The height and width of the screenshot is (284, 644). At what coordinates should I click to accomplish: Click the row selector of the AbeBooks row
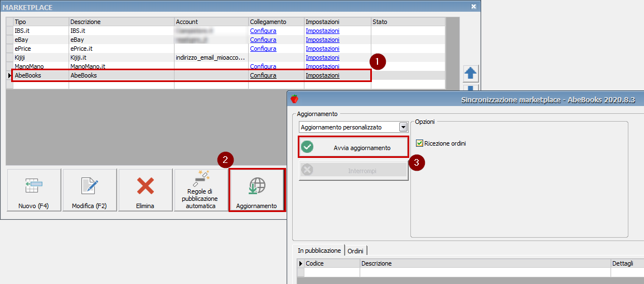click(10, 76)
